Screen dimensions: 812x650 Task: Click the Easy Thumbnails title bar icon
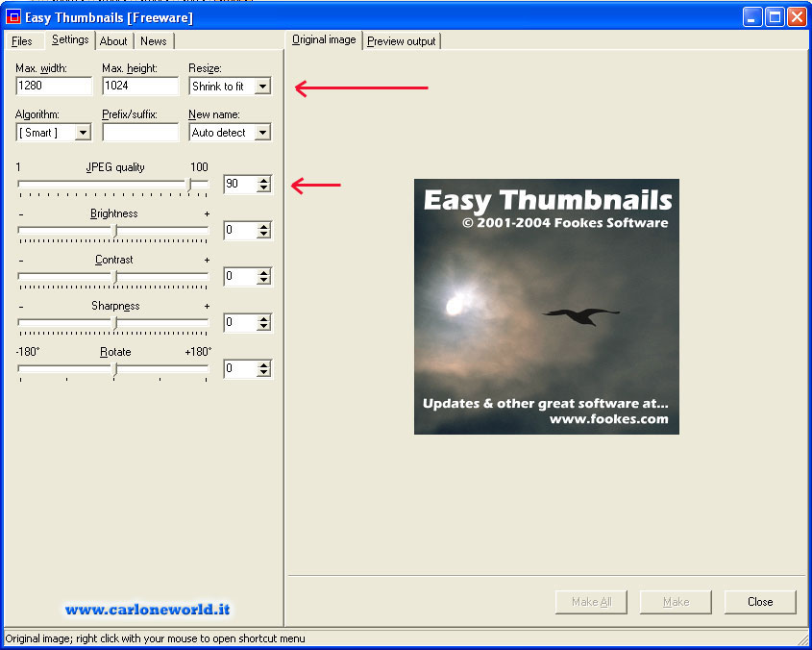pyautogui.click(x=12, y=17)
